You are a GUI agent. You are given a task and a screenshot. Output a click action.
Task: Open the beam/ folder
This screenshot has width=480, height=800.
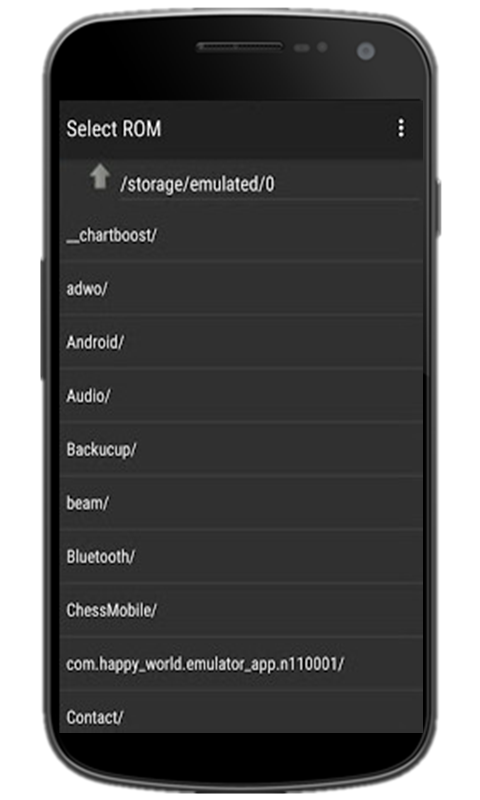[241, 503]
